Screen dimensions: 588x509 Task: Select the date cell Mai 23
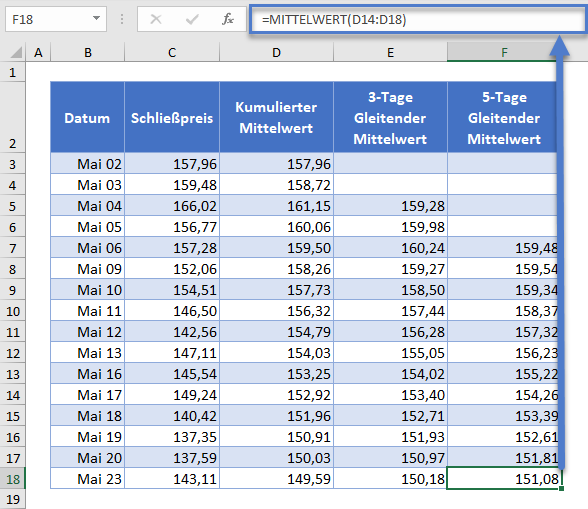(x=87, y=479)
